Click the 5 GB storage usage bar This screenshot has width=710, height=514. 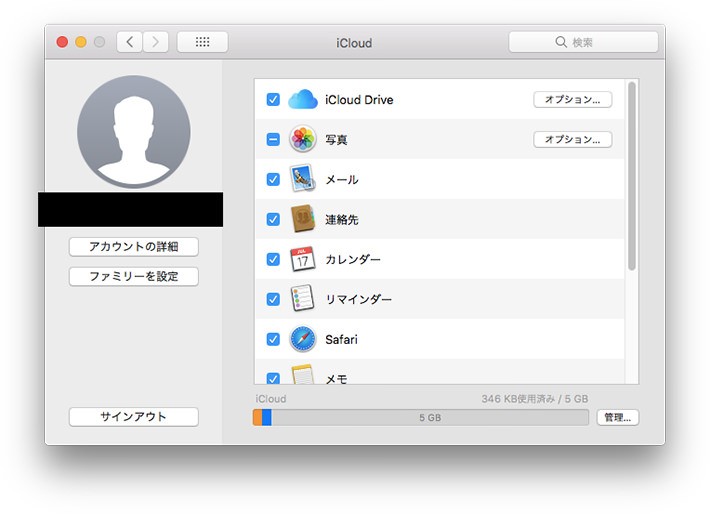click(x=421, y=417)
